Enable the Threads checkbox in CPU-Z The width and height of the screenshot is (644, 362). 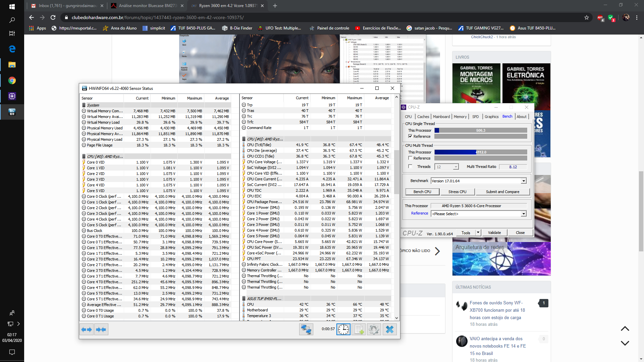(410, 167)
